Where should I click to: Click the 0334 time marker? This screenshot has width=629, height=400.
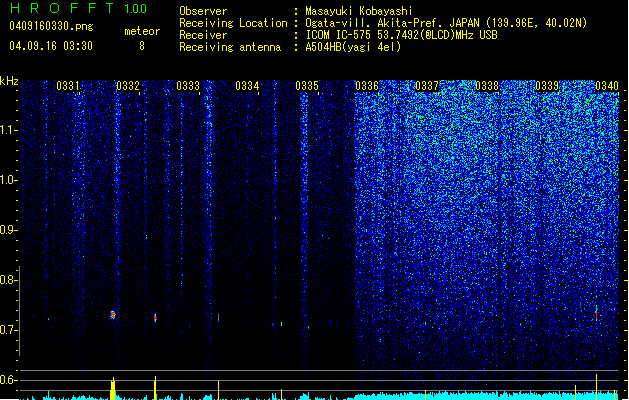(247, 86)
